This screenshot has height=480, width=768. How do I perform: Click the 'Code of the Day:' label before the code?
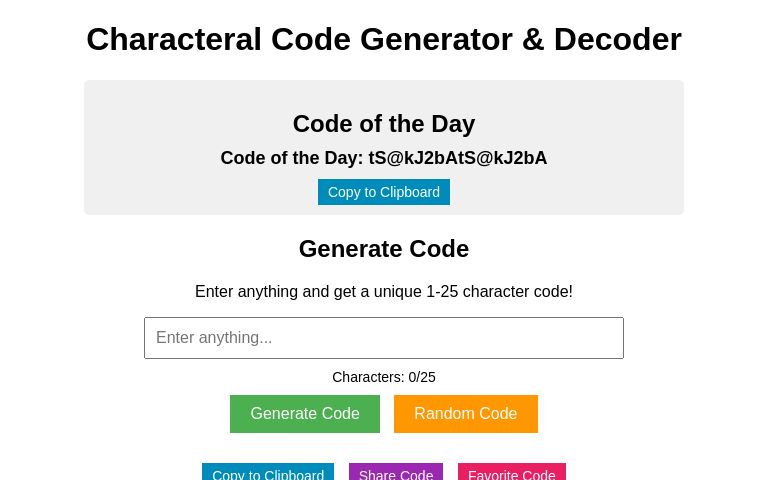(292, 158)
